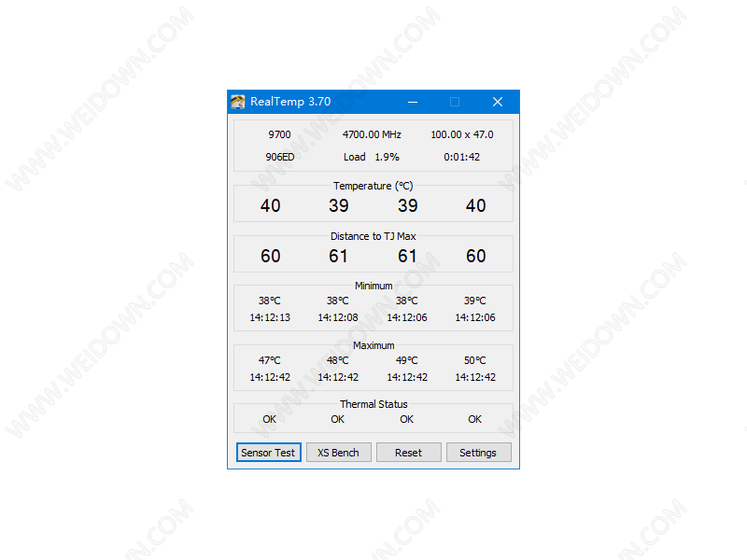Click the minimum timestamp 14:12:08

pos(338,317)
